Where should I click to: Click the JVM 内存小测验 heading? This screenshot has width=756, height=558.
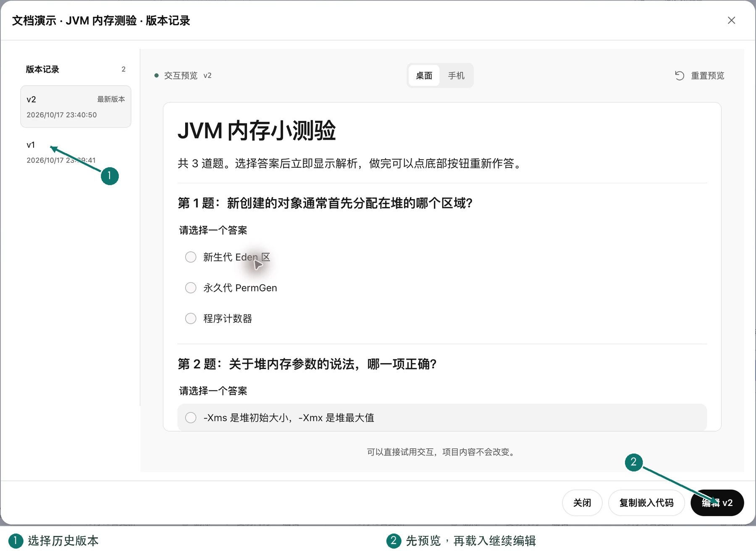point(257,131)
